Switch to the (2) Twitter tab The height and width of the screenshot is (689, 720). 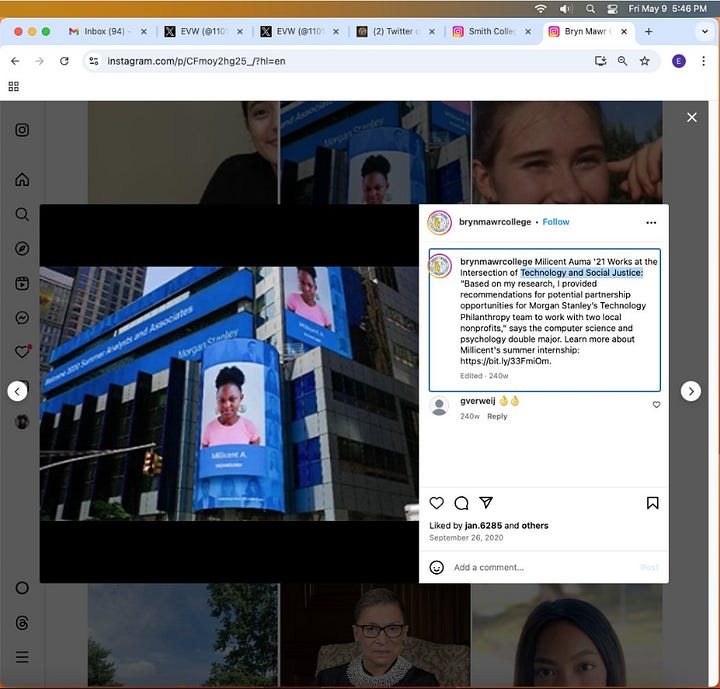click(394, 31)
